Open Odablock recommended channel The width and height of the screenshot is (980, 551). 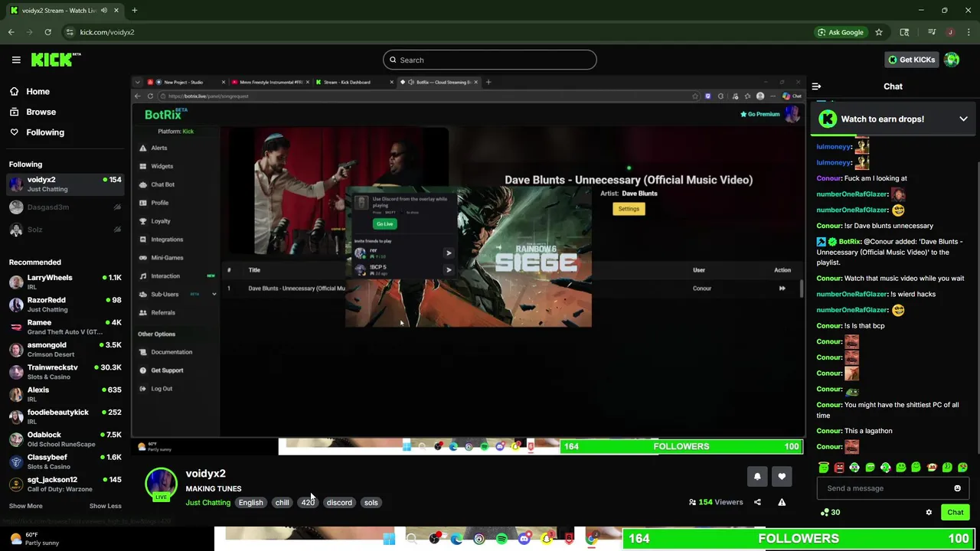pyautogui.click(x=65, y=439)
